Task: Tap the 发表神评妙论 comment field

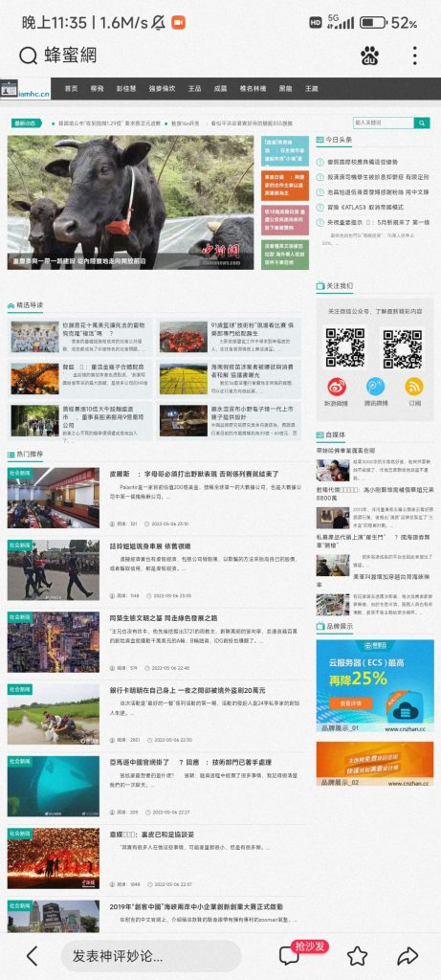Action: click(x=151, y=956)
